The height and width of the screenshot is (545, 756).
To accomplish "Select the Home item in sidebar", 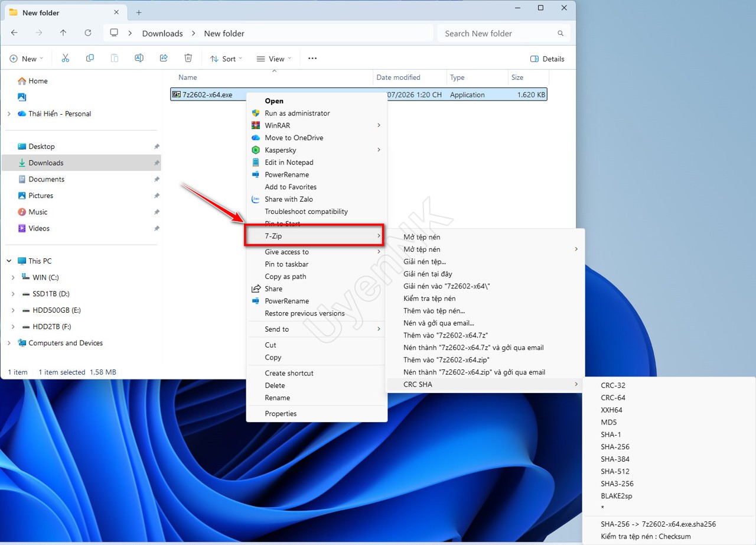I will tap(38, 81).
